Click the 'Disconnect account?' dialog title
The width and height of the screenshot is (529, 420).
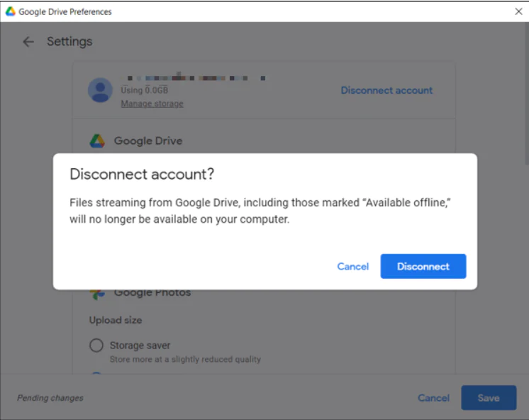tap(142, 175)
